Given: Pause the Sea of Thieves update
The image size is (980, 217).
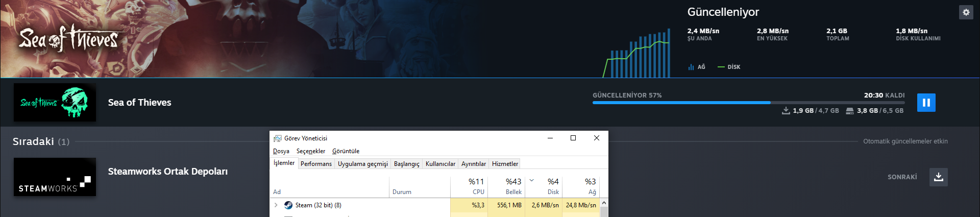Looking at the screenshot, I should tap(926, 103).
